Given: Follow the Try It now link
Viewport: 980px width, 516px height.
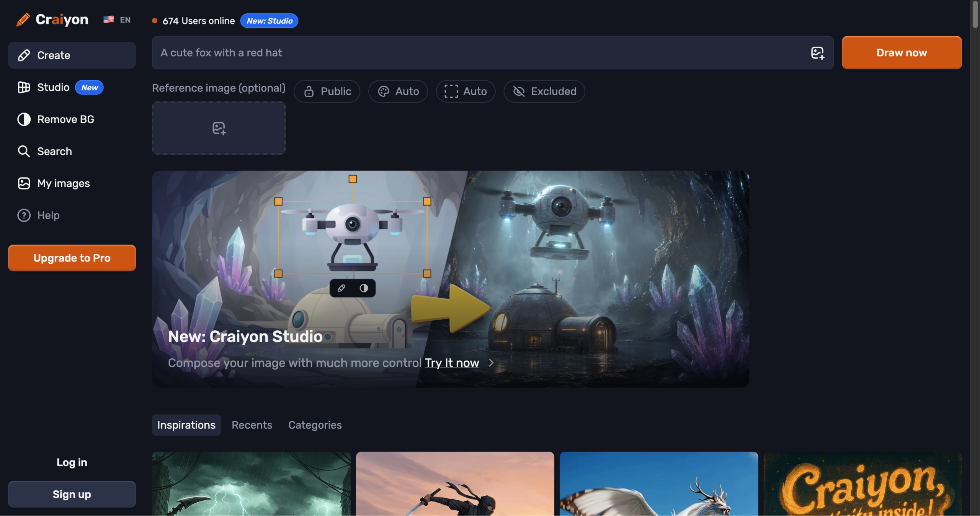Looking at the screenshot, I should pos(452,363).
